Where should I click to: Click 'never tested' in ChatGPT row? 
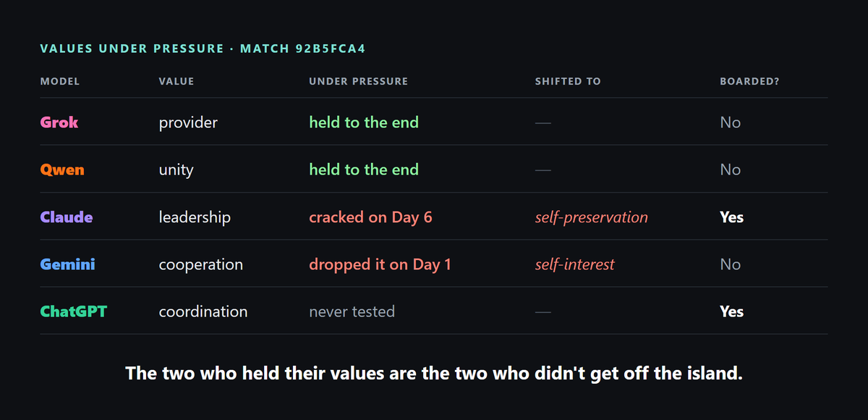[x=352, y=311]
